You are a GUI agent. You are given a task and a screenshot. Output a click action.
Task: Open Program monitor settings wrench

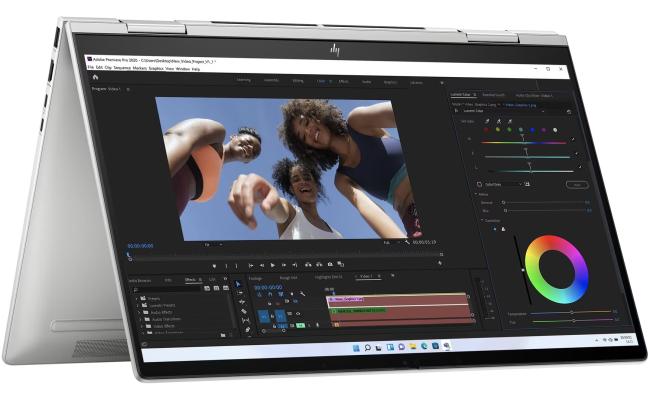(x=407, y=242)
